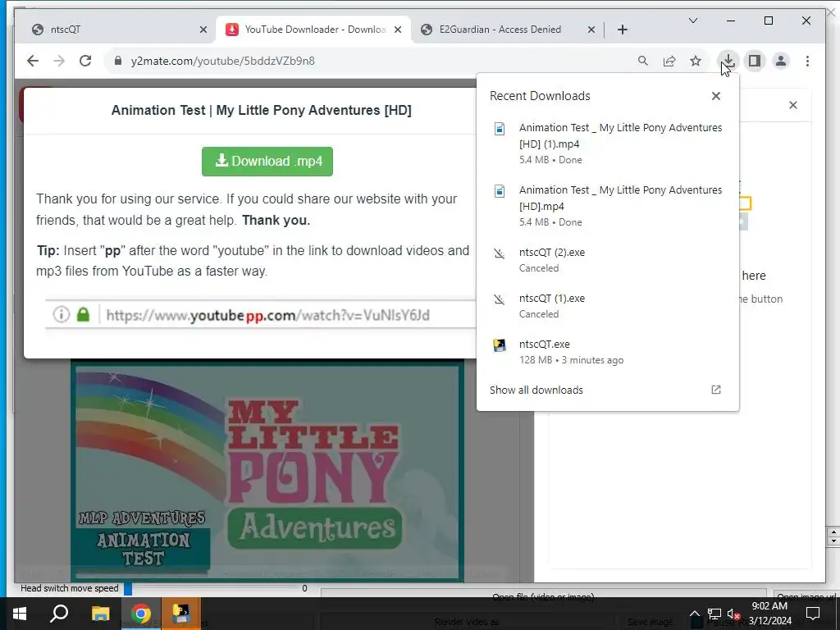Open the zoom magnifier icon in address bar
840x630 pixels.
[x=643, y=61]
